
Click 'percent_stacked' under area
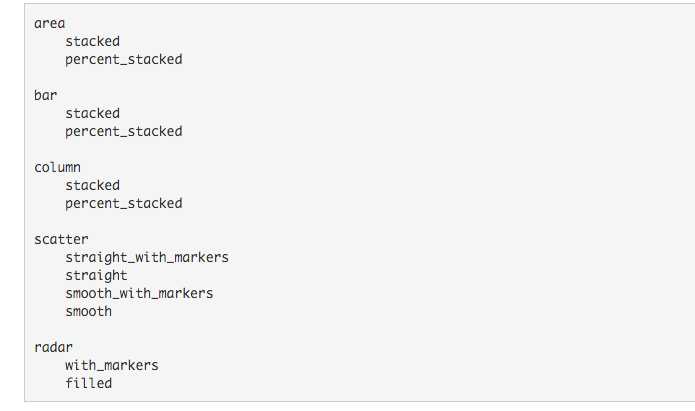coord(124,59)
